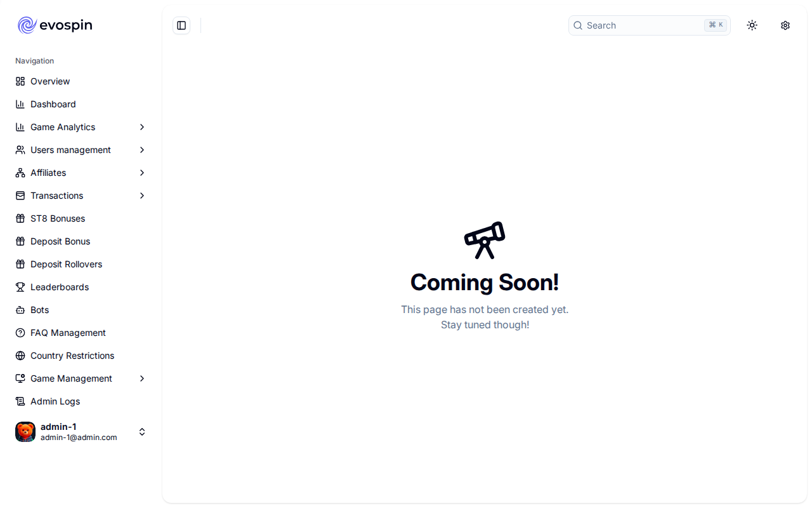Viewport: 812px width, 508px height.
Task: Click the Game Management monitor icon
Action: [x=20, y=378]
